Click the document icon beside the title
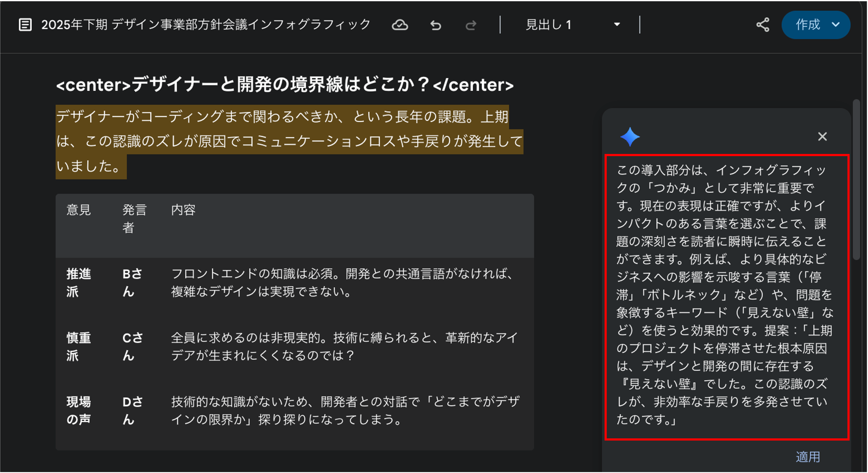This screenshot has height=473, width=868. 25,25
